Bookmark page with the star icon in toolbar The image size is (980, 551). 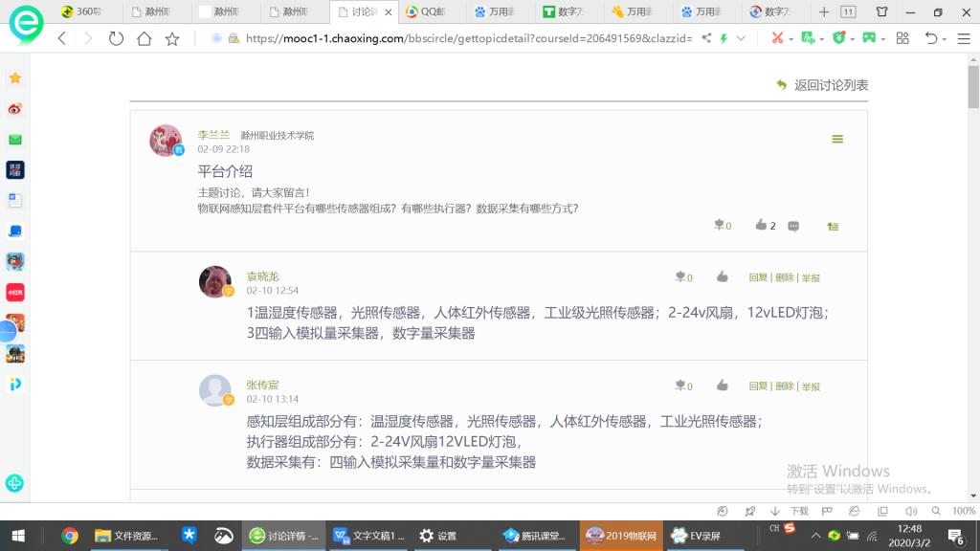click(172, 38)
